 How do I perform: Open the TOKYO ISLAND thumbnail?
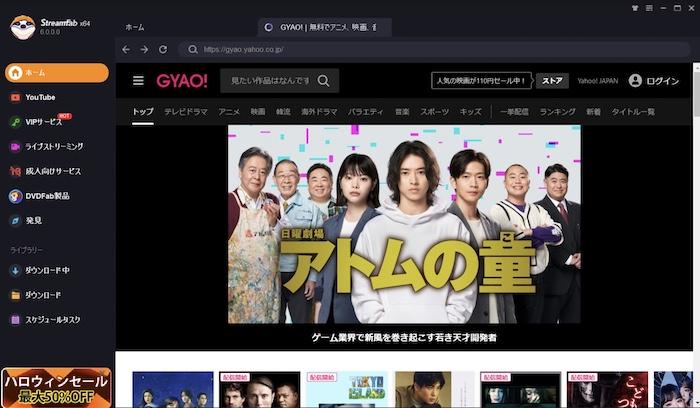tap(347, 390)
